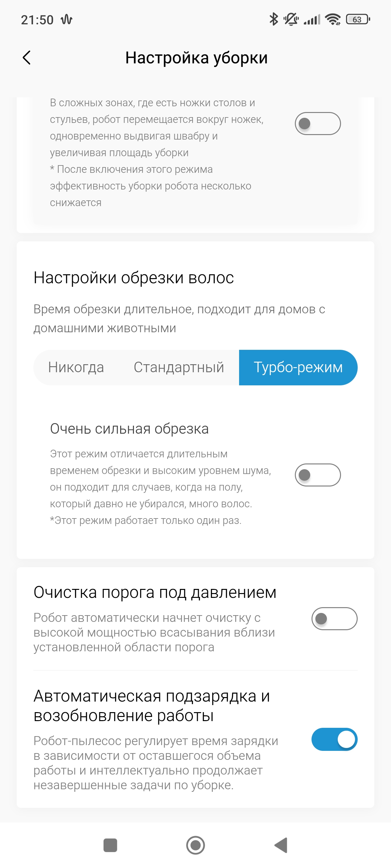Tap the Очистка порога под давлением heading
The height and width of the screenshot is (868, 391).
pyautogui.click(x=155, y=592)
